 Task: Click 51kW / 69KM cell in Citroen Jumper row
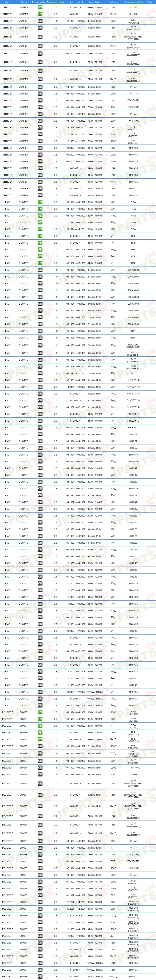(x=94, y=21)
